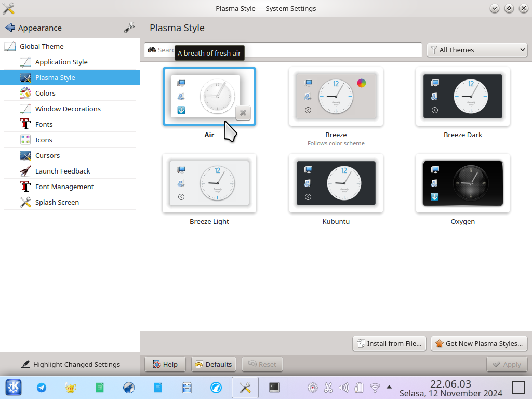Select Plasma Style in sidebar
The height and width of the screenshot is (399, 532).
[x=70, y=78]
